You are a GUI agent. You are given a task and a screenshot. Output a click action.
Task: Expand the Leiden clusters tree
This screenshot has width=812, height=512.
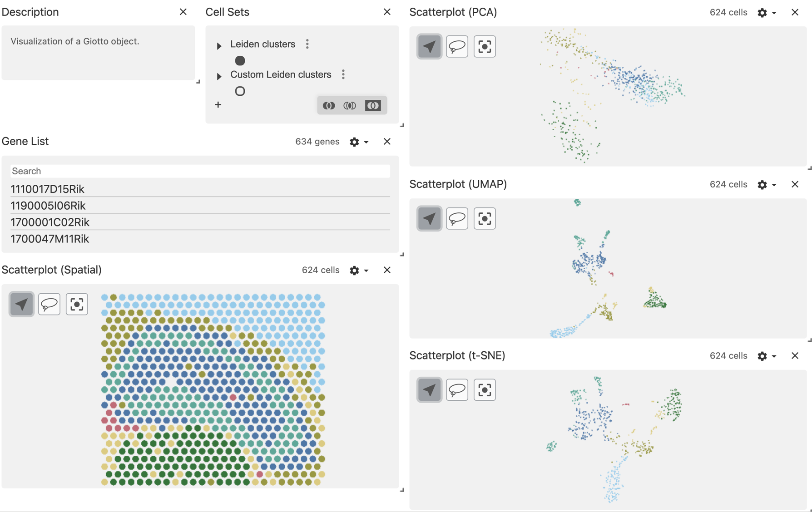tap(219, 46)
